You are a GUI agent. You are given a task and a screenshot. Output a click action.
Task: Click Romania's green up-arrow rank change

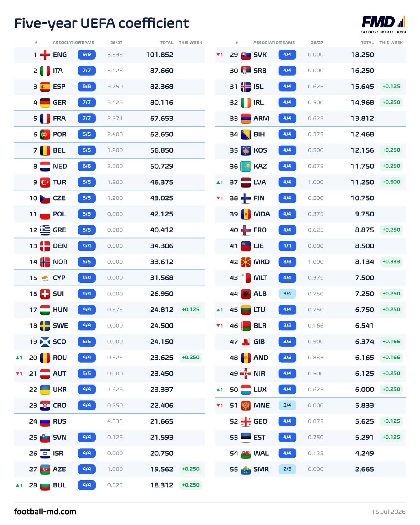pyautogui.click(x=19, y=358)
